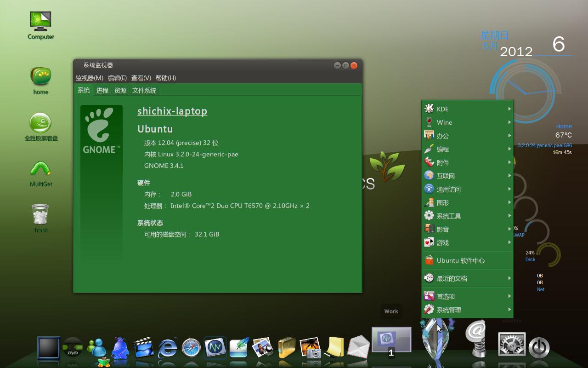Launch the camera photo dock icon
The width and height of the screenshot is (588, 368).
tap(311, 348)
